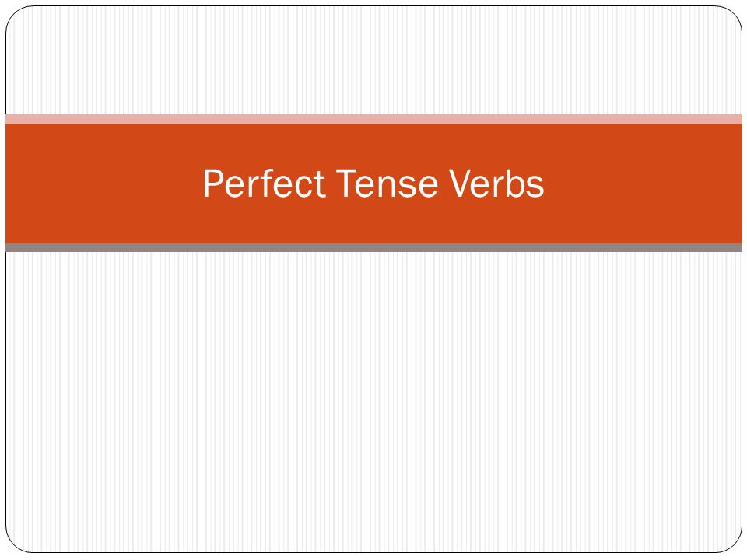Click the capital 'P' in Perfect
The height and width of the screenshot is (560, 747).
point(212,184)
